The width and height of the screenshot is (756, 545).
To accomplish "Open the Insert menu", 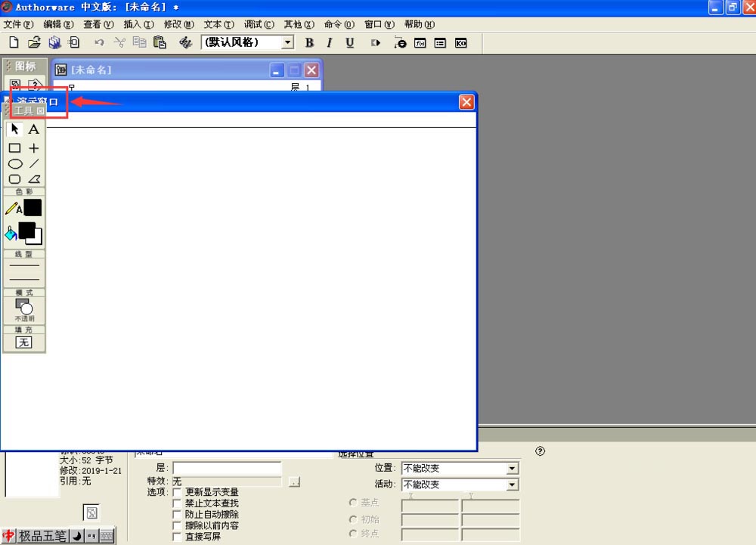I will pyautogui.click(x=138, y=24).
